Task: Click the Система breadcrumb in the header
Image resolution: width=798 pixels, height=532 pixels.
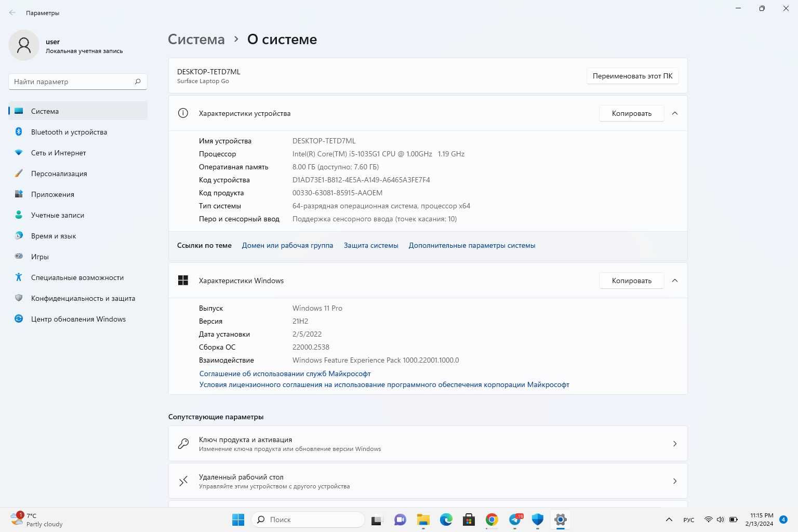Action: [x=196, y=39]
